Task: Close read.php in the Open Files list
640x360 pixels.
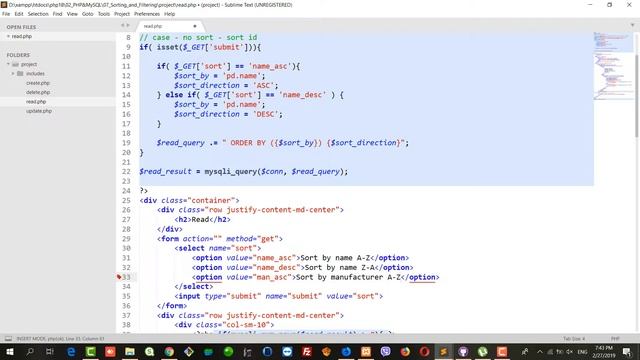Action: coord(8,36)
